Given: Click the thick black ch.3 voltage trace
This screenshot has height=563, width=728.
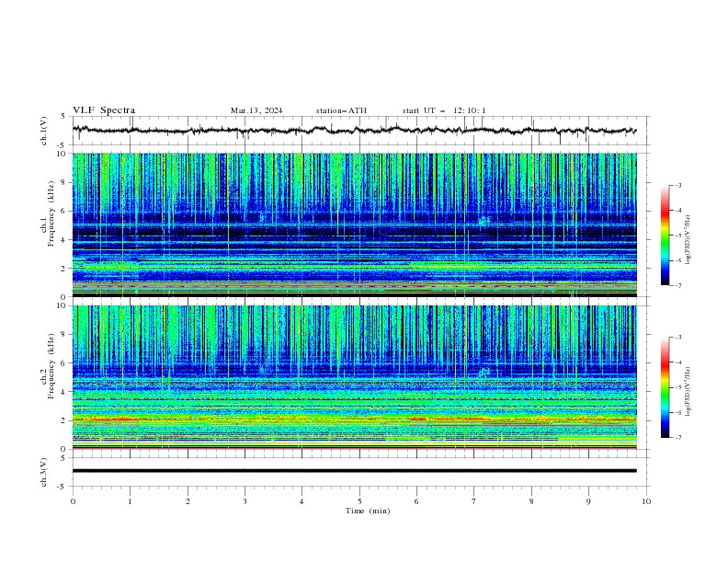Looking at the screenshot, I should (355, 471).
